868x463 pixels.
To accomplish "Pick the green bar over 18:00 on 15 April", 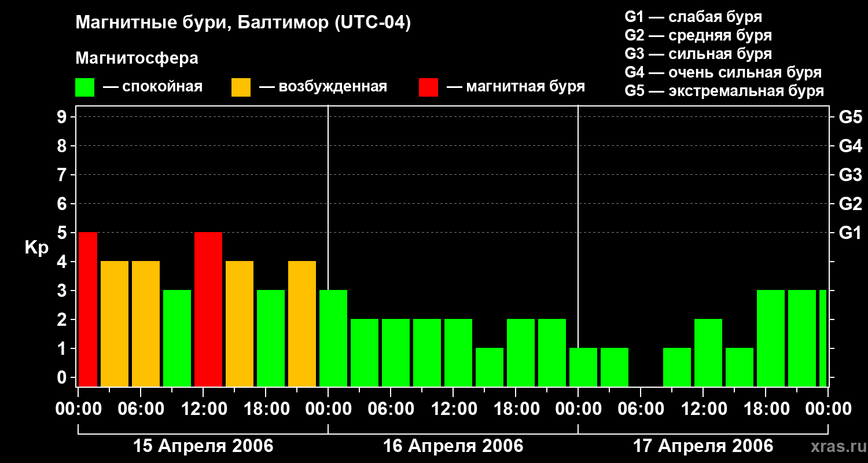I will (x=271, y=338).
